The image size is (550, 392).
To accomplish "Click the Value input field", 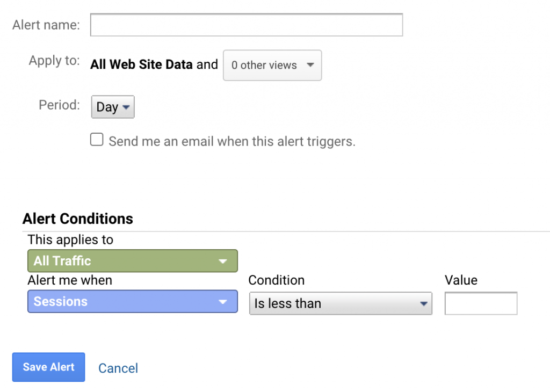I will click(481, 303).
